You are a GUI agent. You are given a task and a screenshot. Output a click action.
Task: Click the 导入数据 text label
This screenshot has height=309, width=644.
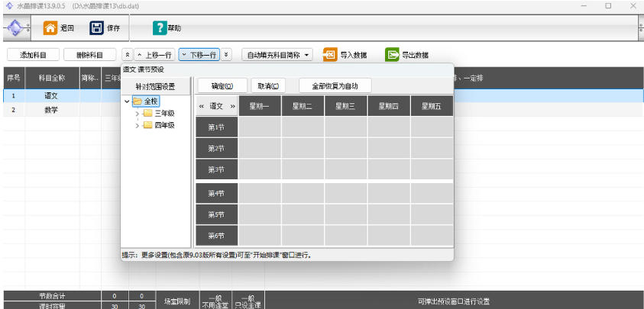tap(354, 55)
